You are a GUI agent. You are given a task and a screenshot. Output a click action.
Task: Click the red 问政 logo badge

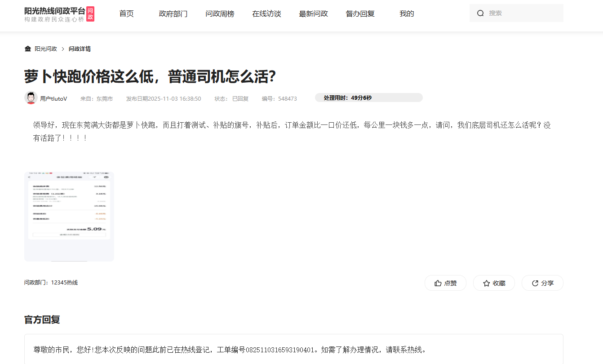click(x=90, y=14)
